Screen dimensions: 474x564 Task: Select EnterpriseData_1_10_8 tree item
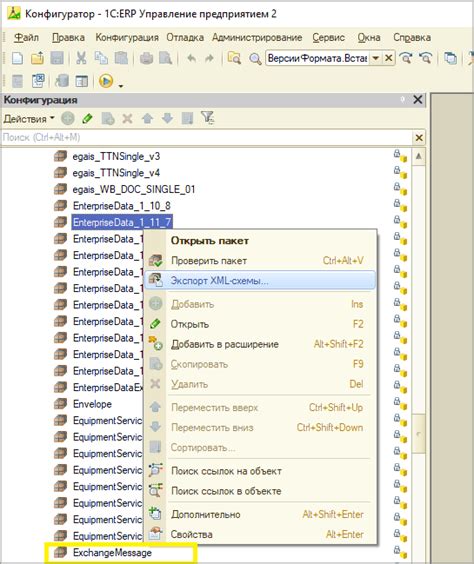(122, 206)
